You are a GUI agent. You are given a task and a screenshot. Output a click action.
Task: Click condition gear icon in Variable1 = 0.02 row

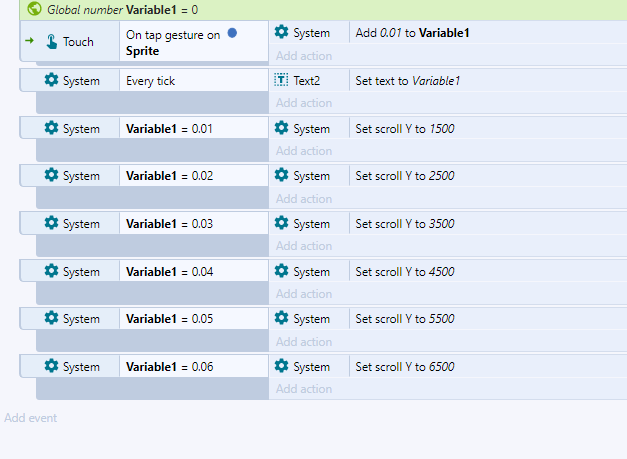(x=51, y=175)
